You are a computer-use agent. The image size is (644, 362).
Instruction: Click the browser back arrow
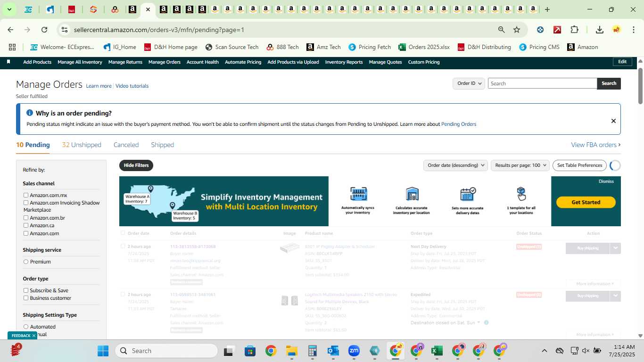tap(10, 30)
